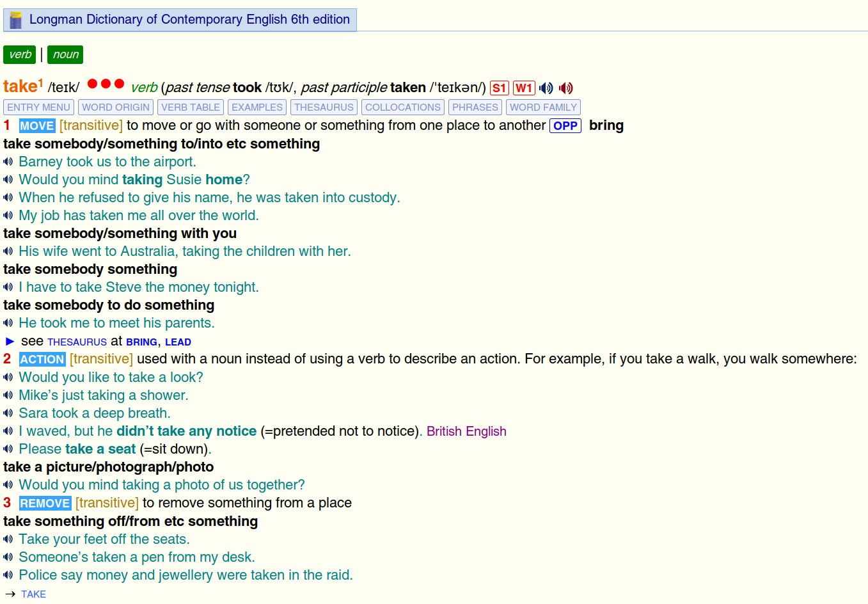This screenshot has width=868, height=604.
Task: Click pattern 'take a picture/photograph/photo'
Action: click(109, 467)
